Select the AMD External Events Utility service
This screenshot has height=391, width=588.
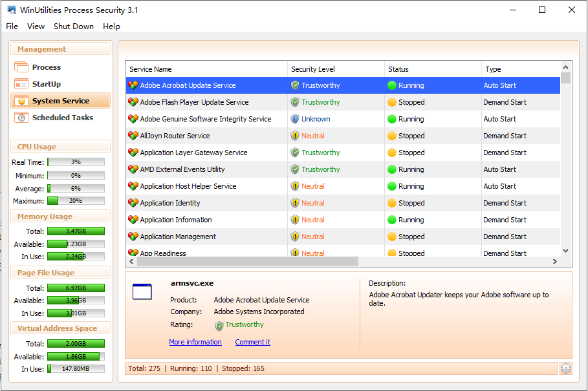[343, 169]
